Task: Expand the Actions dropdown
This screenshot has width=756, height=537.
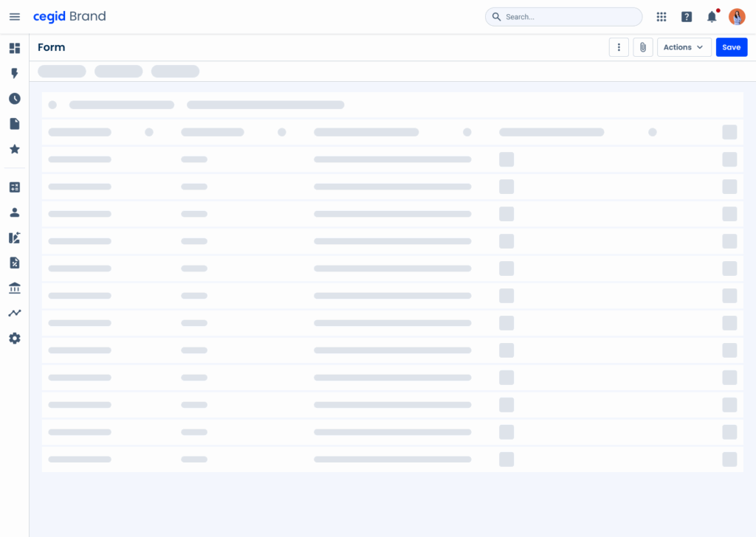Action: (x=684, y=47)
